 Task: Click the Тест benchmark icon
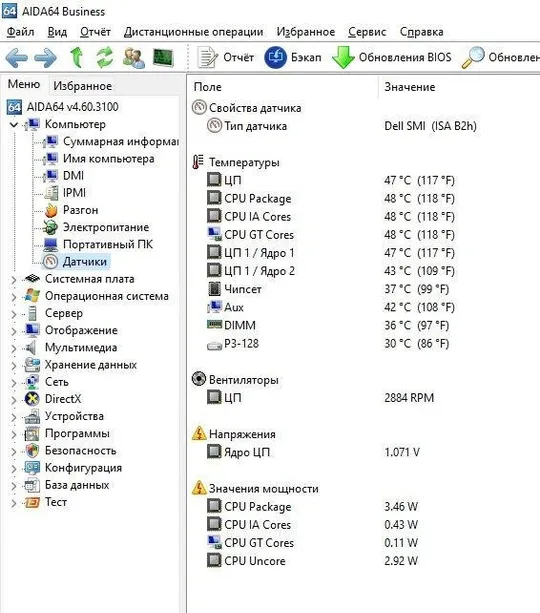[32, 502]
